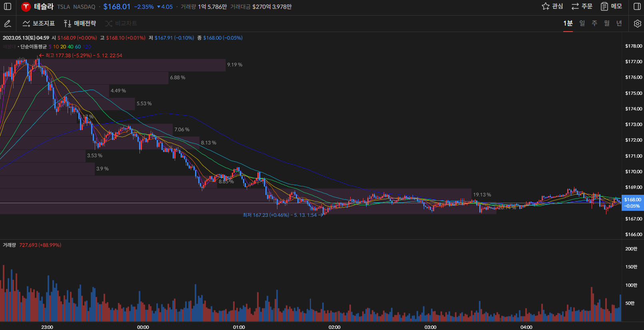
Task: Click the 23:00 time axis label
Action: (x=47, y=327)
